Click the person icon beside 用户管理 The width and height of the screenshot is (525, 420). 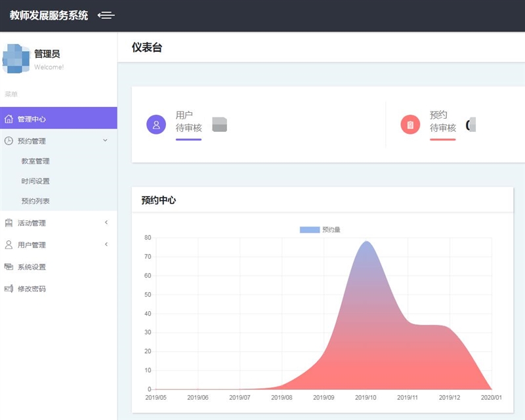9,245
